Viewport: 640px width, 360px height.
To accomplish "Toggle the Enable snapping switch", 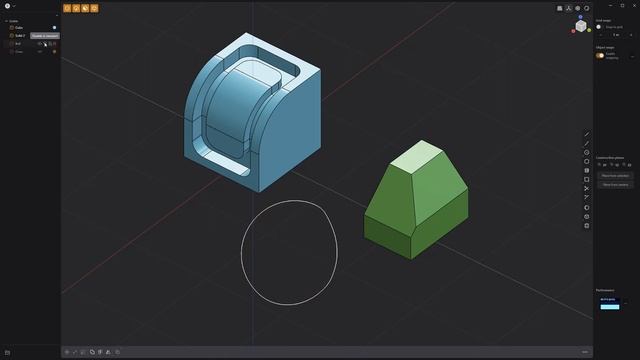I will [600, 56].
